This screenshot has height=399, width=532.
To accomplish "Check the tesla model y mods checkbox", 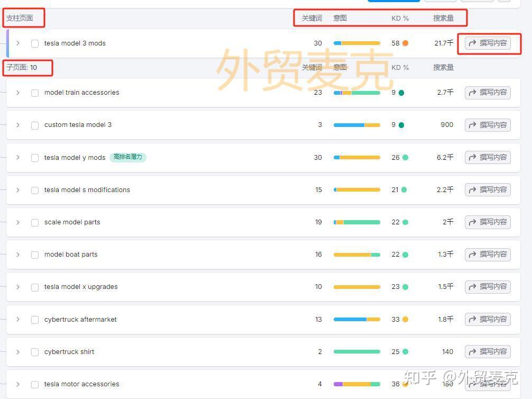I will pos(34,158).
